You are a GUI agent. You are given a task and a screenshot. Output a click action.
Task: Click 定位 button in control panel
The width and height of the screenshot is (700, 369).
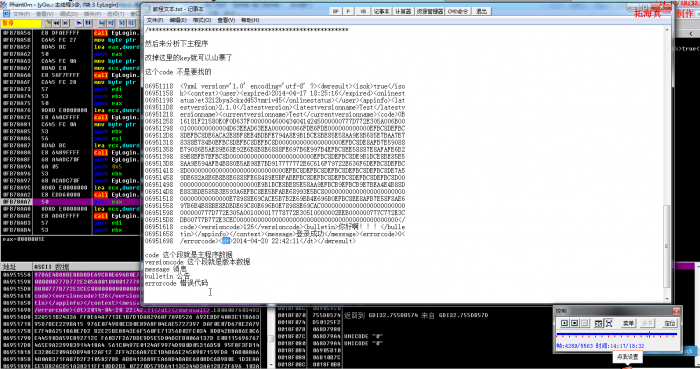669,323
